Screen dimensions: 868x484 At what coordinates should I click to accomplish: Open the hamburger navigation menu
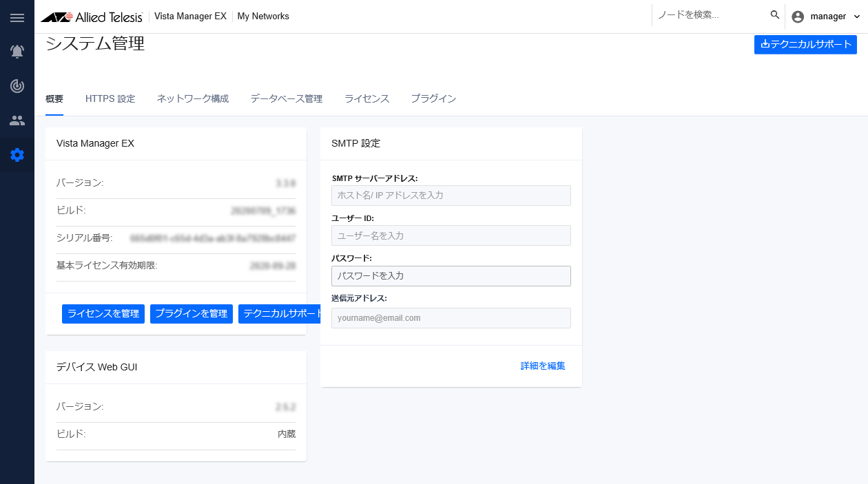(x=17, y=17)
